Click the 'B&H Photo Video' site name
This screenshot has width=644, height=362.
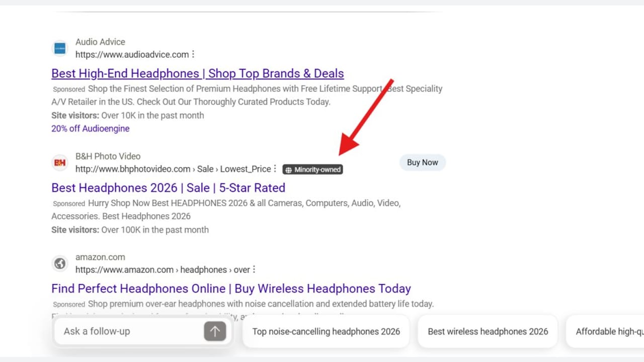coord(108,156)
